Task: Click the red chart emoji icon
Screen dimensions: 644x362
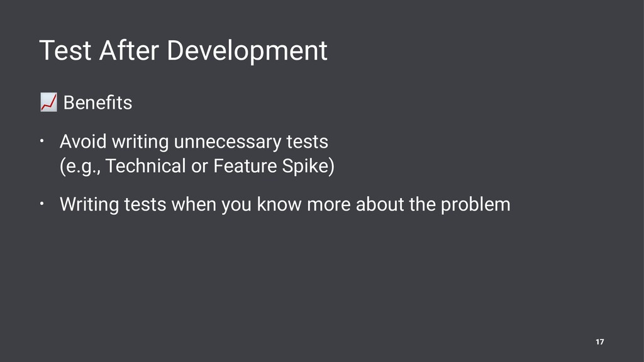Action: 48,102
